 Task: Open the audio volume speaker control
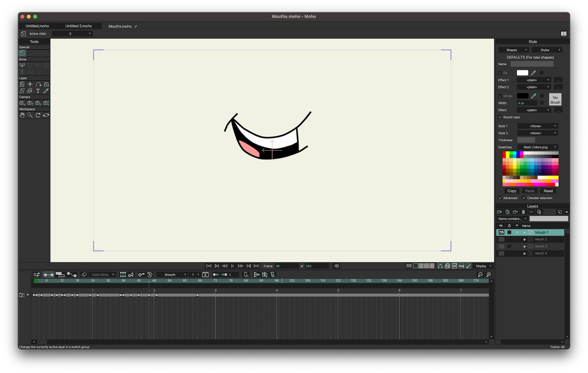pyautogui.click(x=336, y=266)
